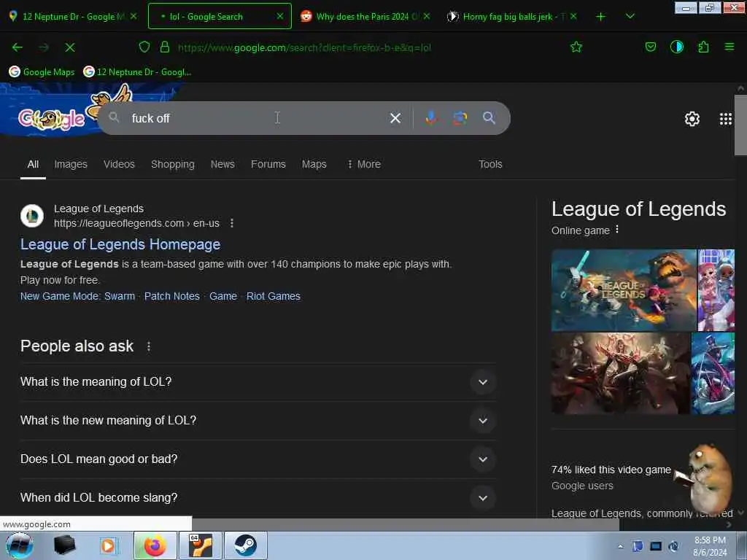Switch to Forums results tab
The width and height of the screenshot is (747, 560).
tap(268, 164)
